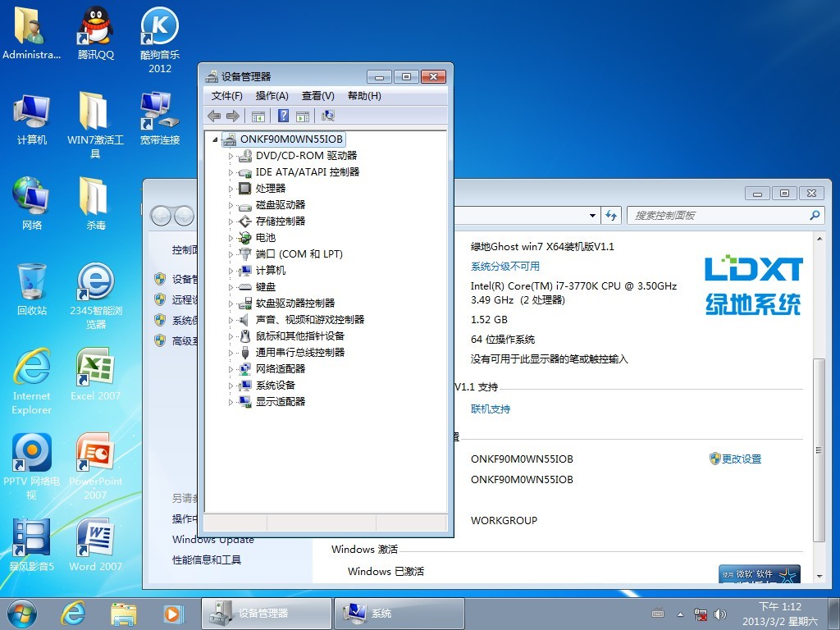
Task: Expand the 通用串行总线控制器 node
Action: coord(231,353)
